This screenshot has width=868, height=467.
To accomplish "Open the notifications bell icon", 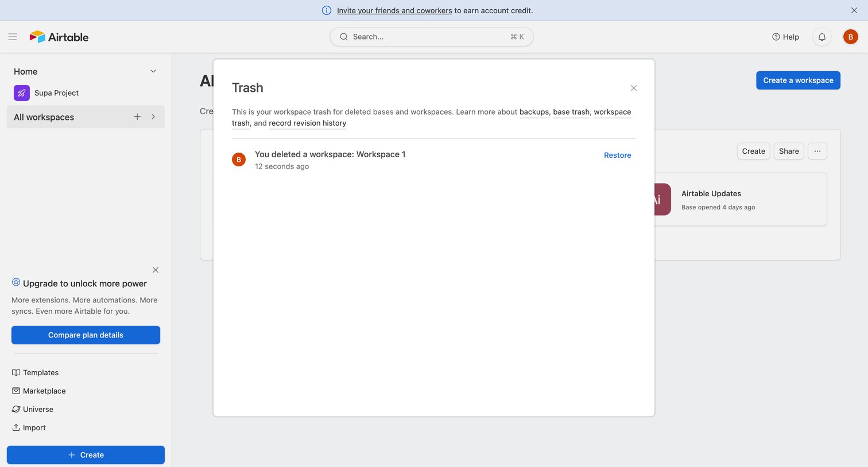I will [822, 37].
